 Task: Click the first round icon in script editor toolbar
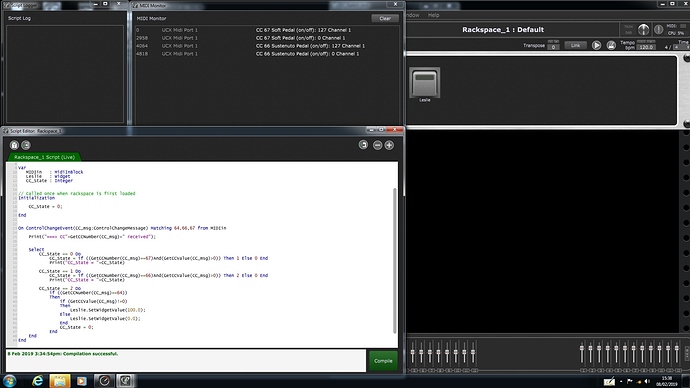(14, 145)
